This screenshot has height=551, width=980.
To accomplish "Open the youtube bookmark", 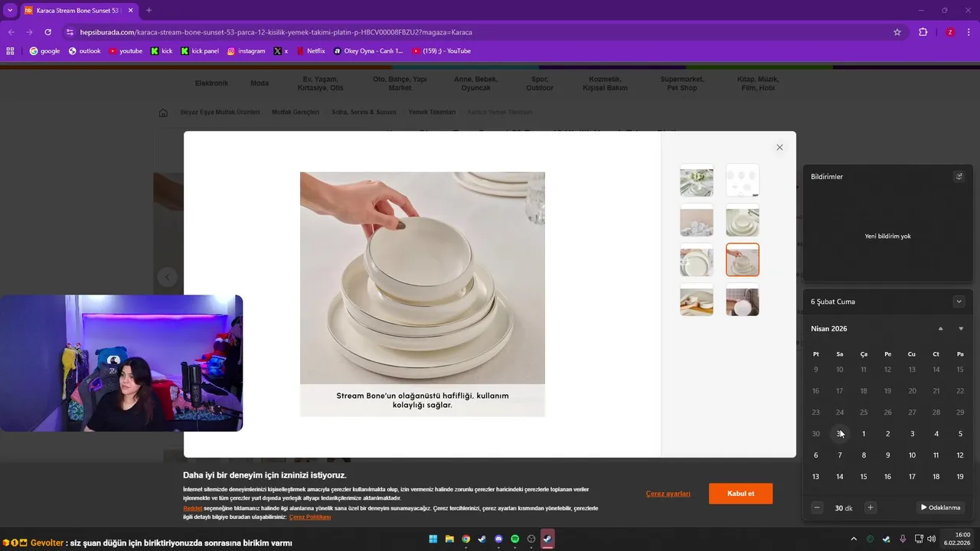I will 126,51.
